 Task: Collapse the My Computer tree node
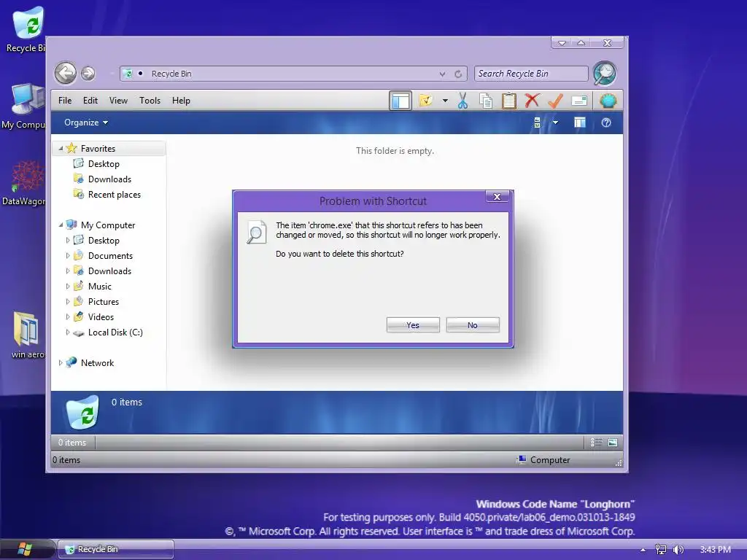[61, 225]
